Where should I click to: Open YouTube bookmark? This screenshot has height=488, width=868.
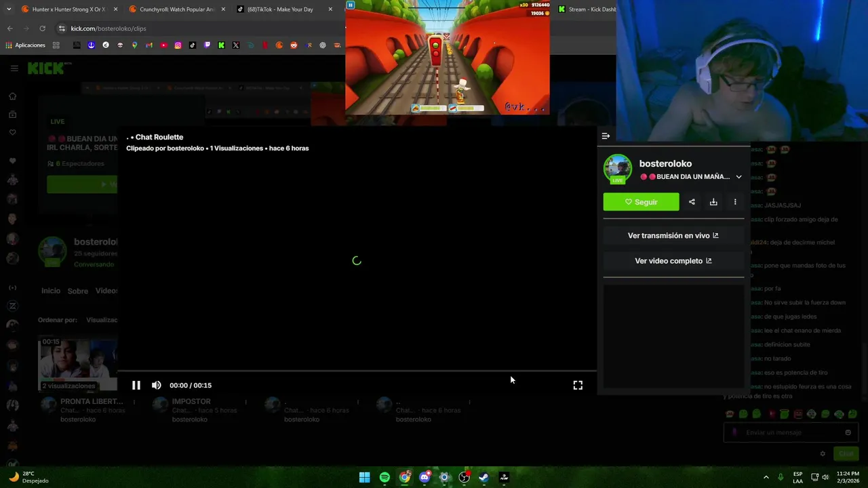coord(163,45)
